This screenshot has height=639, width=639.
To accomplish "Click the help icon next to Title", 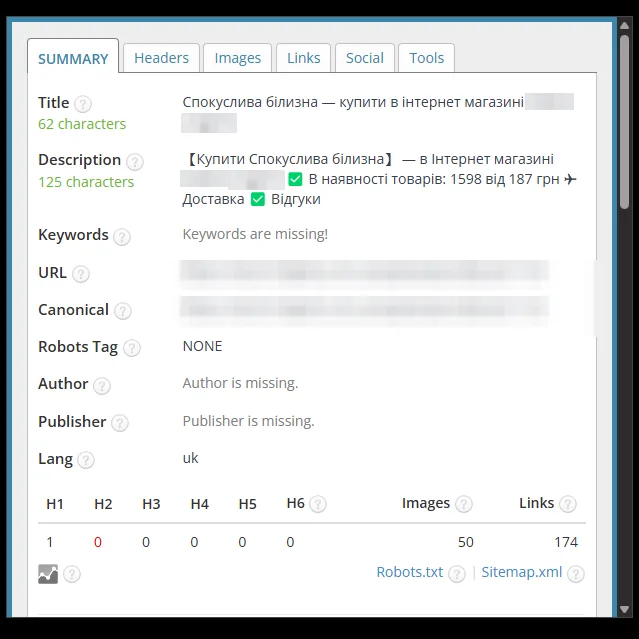I will tap(83, 104).
